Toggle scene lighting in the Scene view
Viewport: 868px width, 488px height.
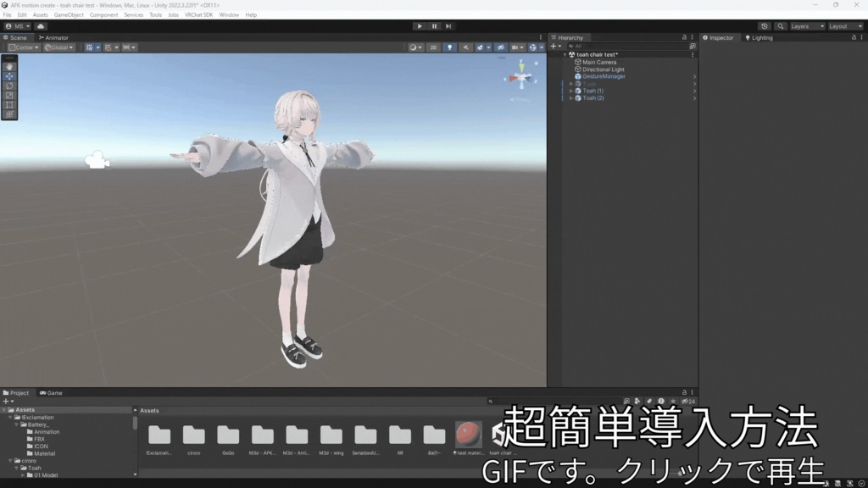(450, 47)
